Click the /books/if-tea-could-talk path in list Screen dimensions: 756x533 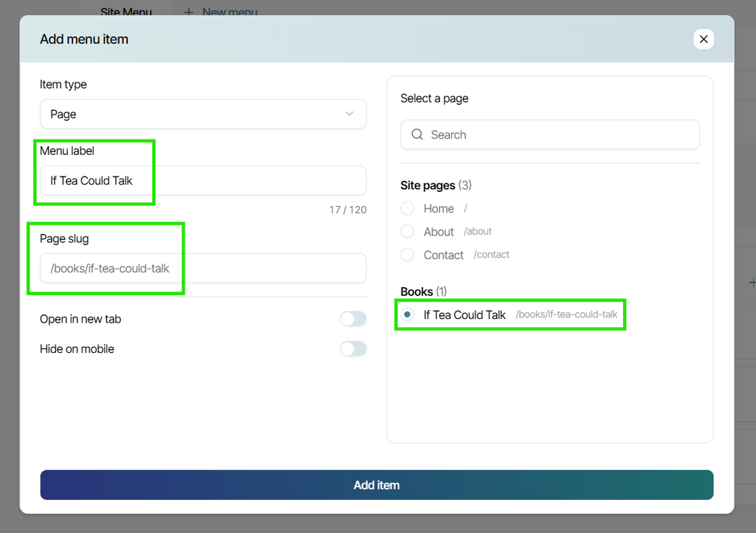pyautogui.click(x=566, y=314)
